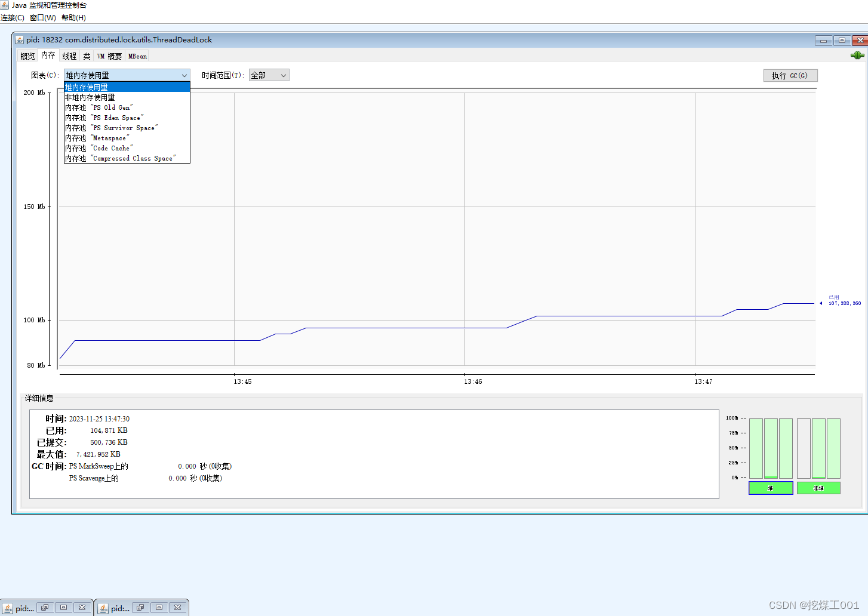Click the 最大值 value 7,421,952 KB
Image resolution: width=868 pixels, height=616 pixels.
98,454
